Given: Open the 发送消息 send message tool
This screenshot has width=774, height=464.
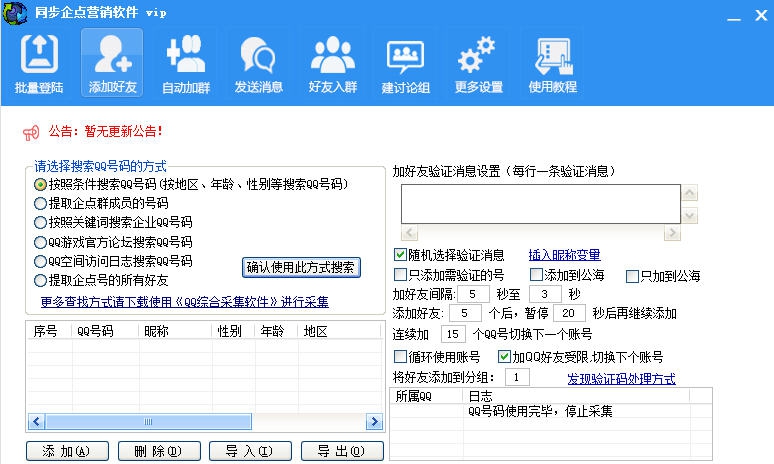Looking at the screenshot, I should [258, 63].
